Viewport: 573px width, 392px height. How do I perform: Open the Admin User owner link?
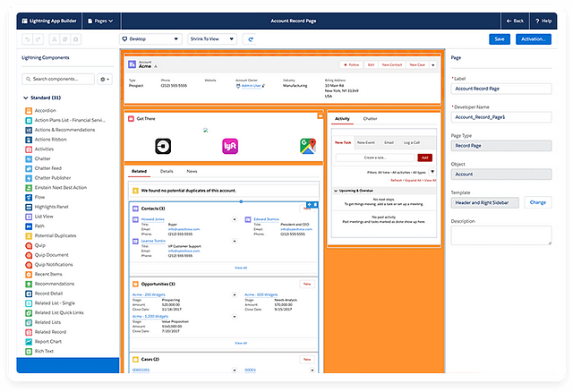tap(251, 86)
